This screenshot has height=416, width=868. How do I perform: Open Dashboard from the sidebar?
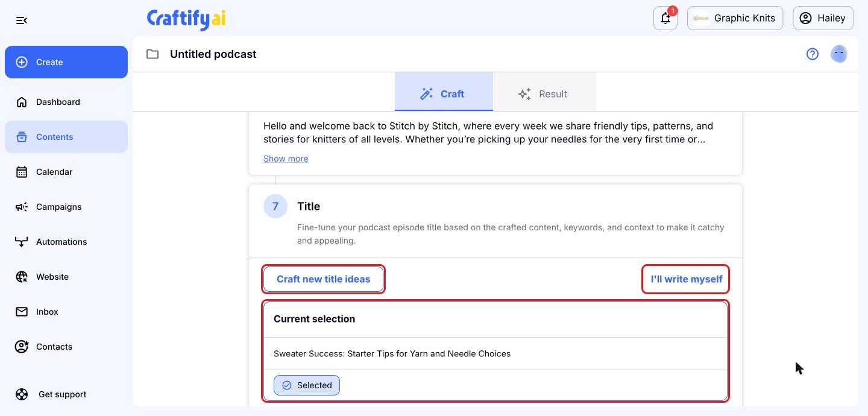point(66,102)
